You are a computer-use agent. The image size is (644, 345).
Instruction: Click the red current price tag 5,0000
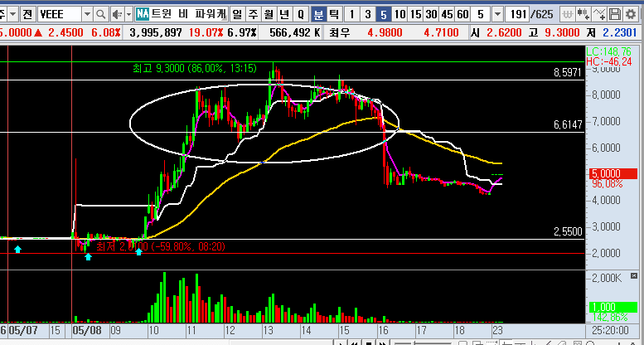[613, 173]
